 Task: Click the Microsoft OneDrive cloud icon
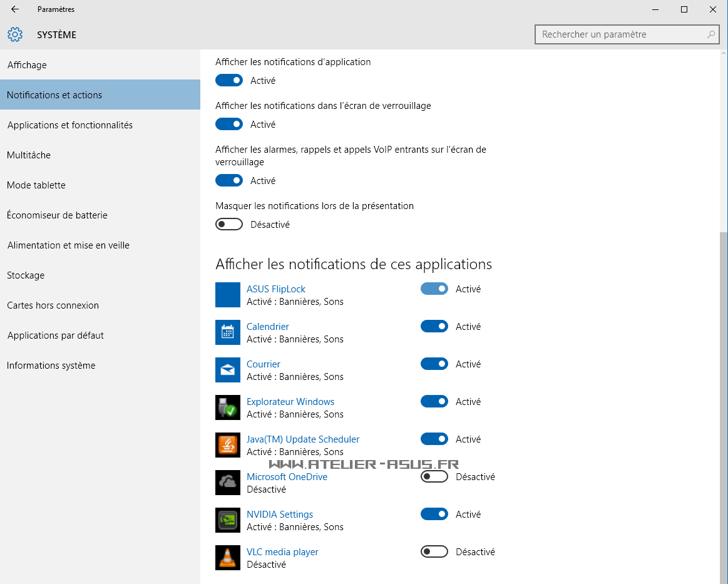point(228,483)
